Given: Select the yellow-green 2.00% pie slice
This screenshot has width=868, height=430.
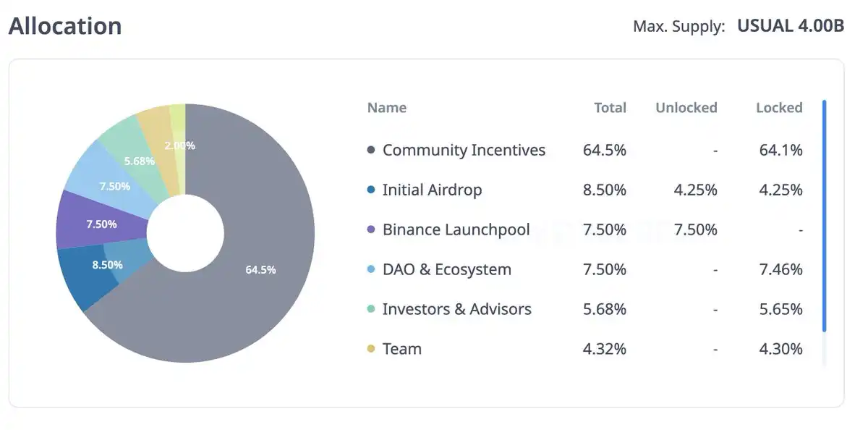Looking at the screenshot, I should (x=178, y=127).
